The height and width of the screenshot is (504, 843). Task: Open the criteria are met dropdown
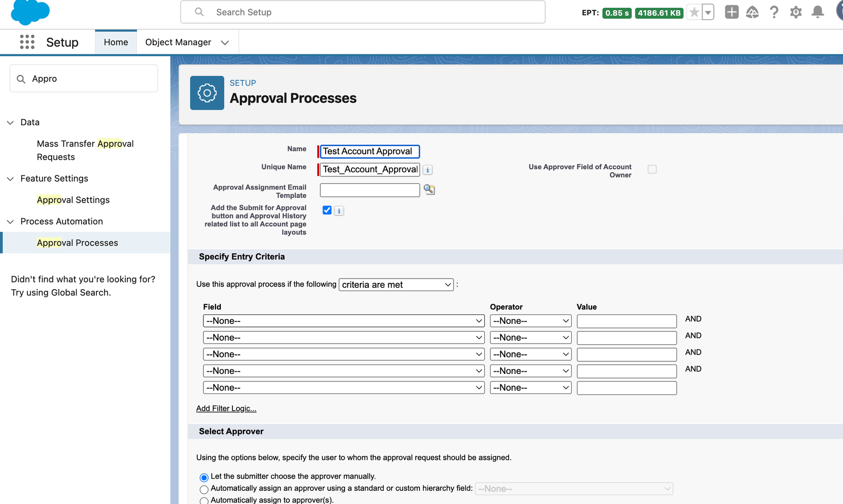pos(396,285)
